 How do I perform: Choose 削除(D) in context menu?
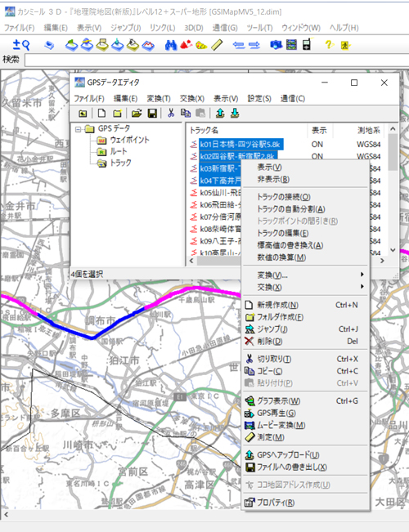coord(306,342)
